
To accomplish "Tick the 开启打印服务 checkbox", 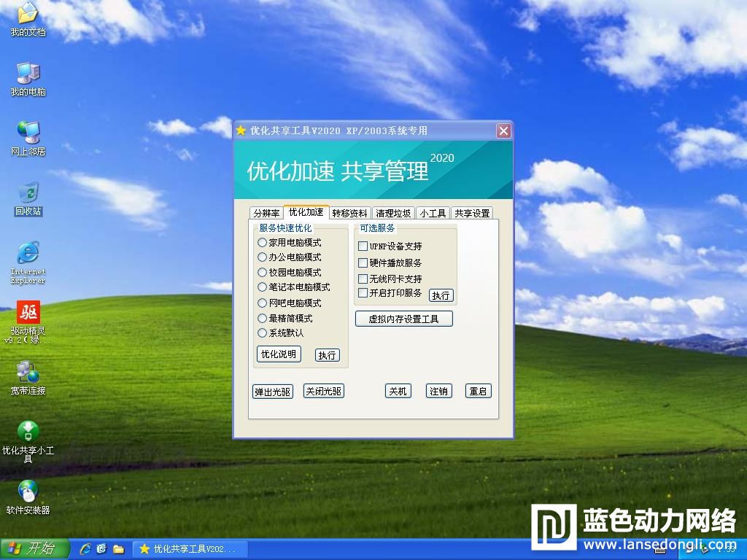I will [363, 293].
